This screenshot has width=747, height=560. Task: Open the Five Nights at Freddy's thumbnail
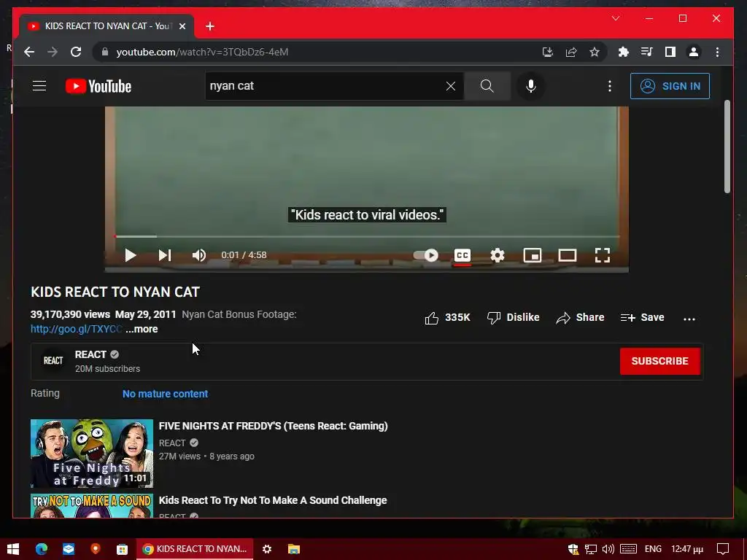(x=92, y=454)
